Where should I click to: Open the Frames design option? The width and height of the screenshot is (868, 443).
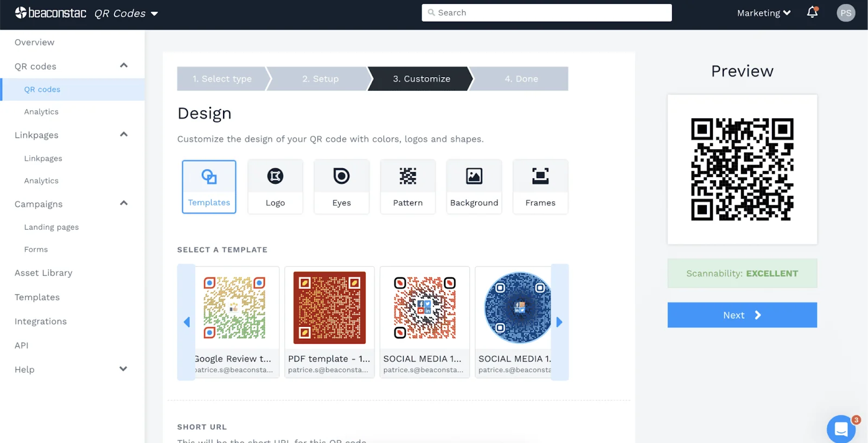(x=540, y=187)
